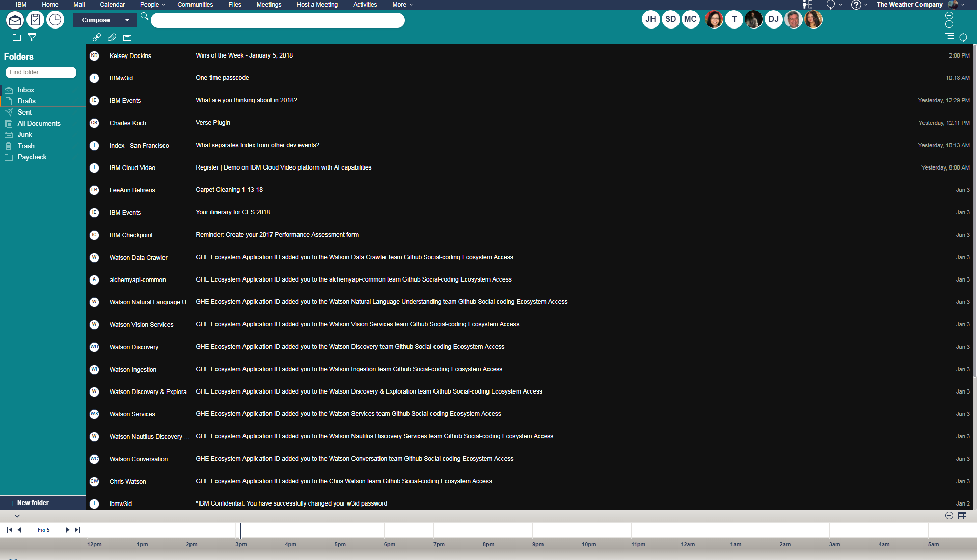Open the mail inbox view icon
Viewport: 977px width, 560px height.
(x=15, y=20)
